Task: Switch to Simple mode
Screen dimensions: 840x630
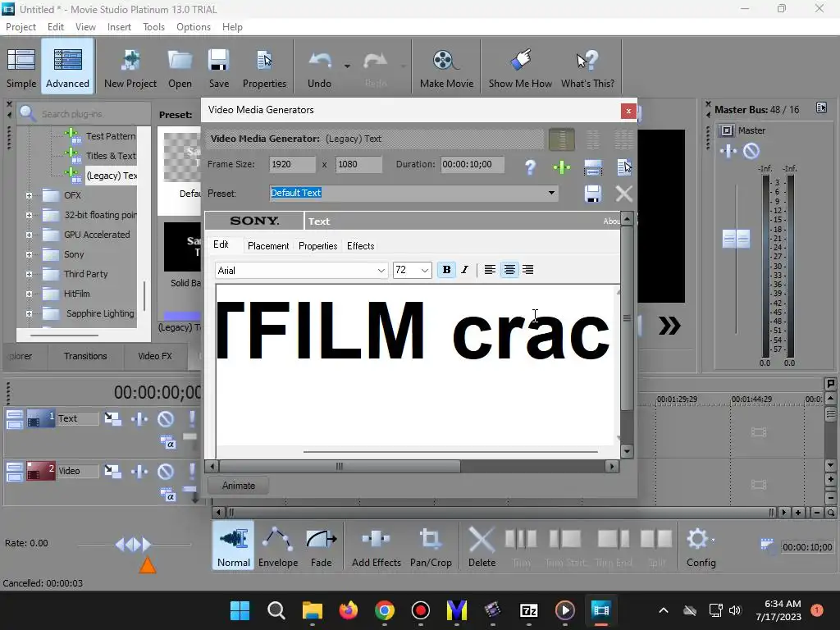Action: [x=21, y=67]
